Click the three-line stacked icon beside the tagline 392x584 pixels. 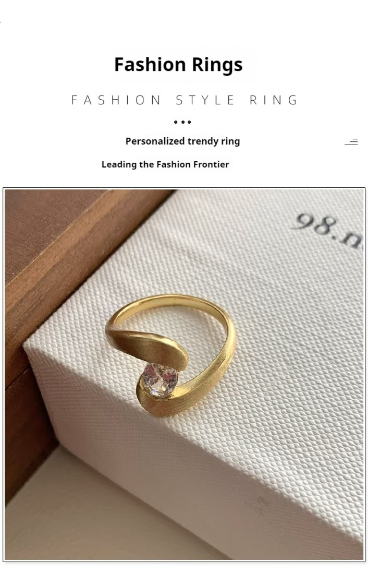point(351,142)
